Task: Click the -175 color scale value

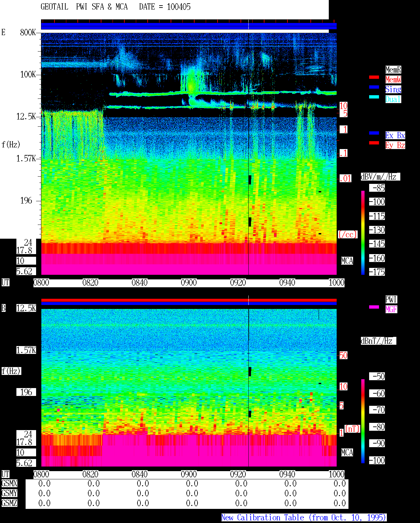Action: point(377,272)
